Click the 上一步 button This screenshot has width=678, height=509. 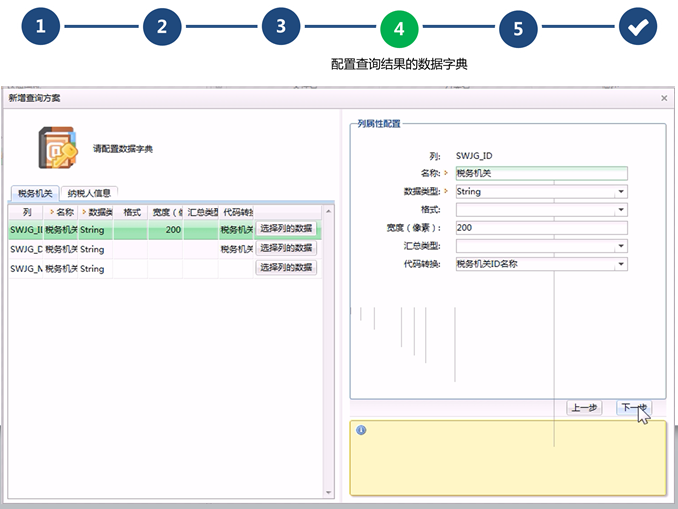(584, 408)
